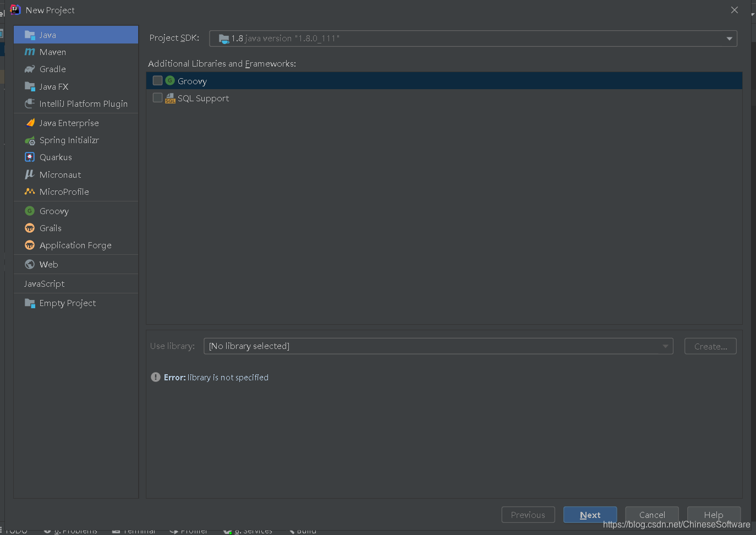
Task: Select Gradle project type
Action: tap(76, 69)
